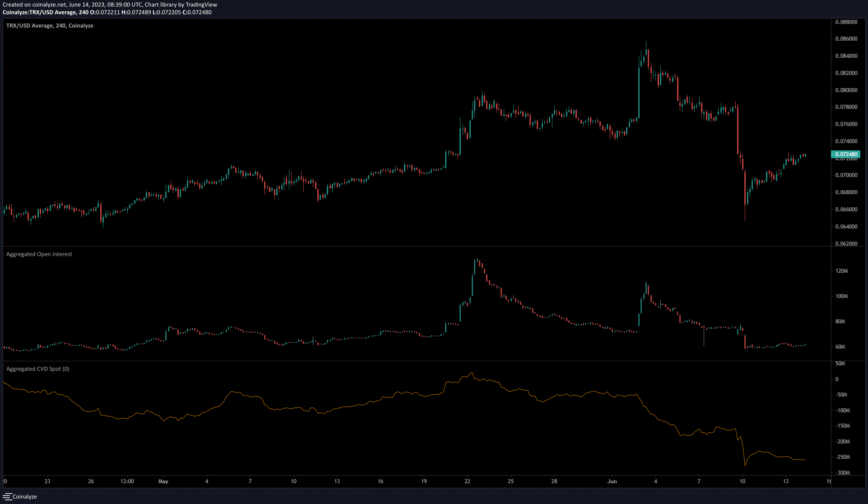Click the 26 date label on time axis

(x=91, y=481)
